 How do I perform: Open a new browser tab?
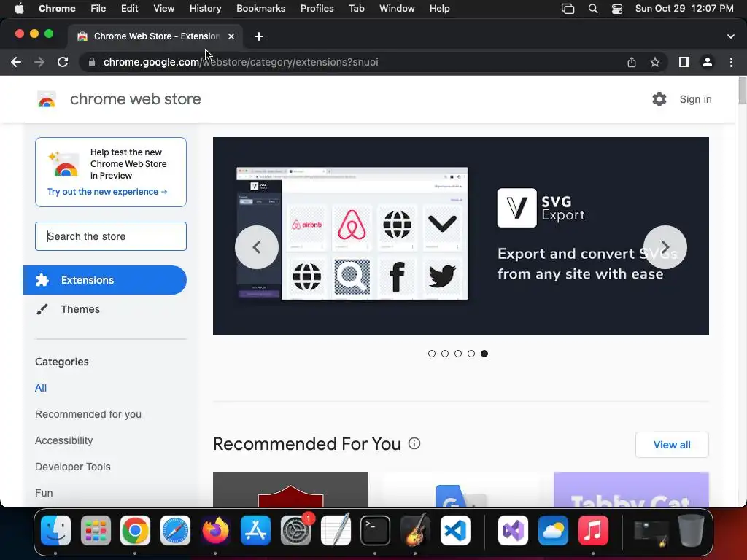(259, 36)
